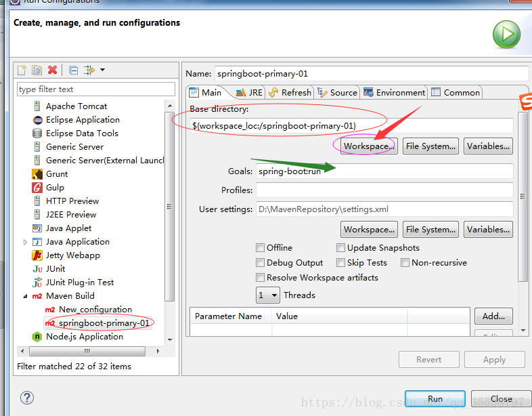532x416 pixels.
Task: Click the green run arrow banner icon
Action: (506, 35)
